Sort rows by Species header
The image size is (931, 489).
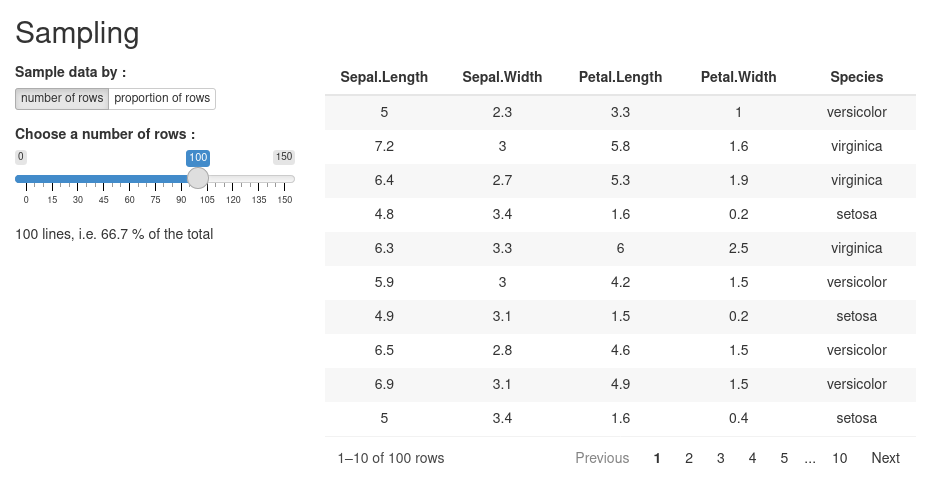pyautogui.click(x=856, y=77)
